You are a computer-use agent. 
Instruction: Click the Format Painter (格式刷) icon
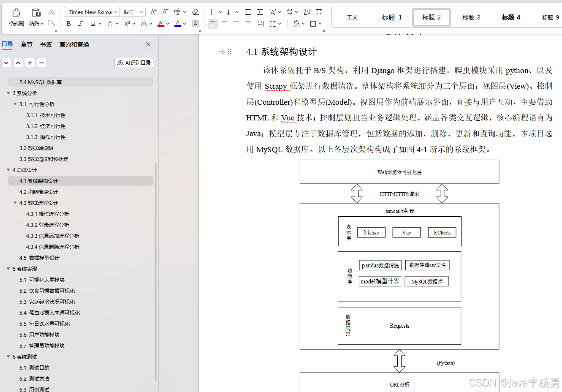16,12
